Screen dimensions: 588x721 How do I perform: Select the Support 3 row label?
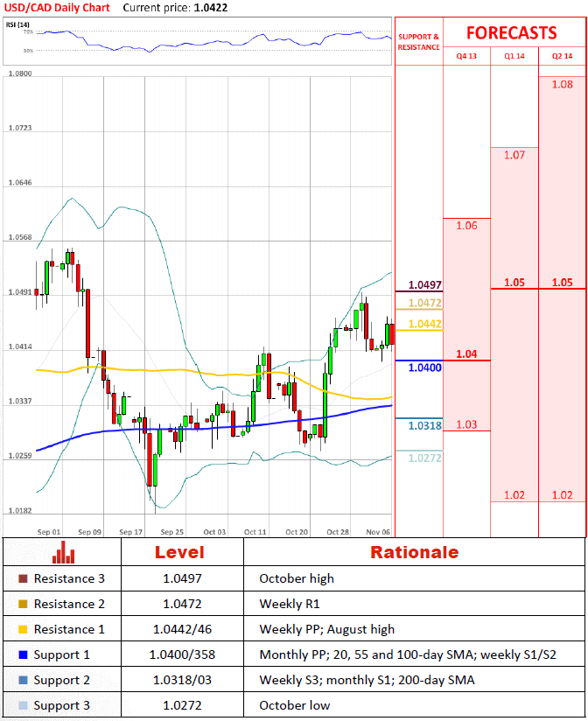coord(61,705)
